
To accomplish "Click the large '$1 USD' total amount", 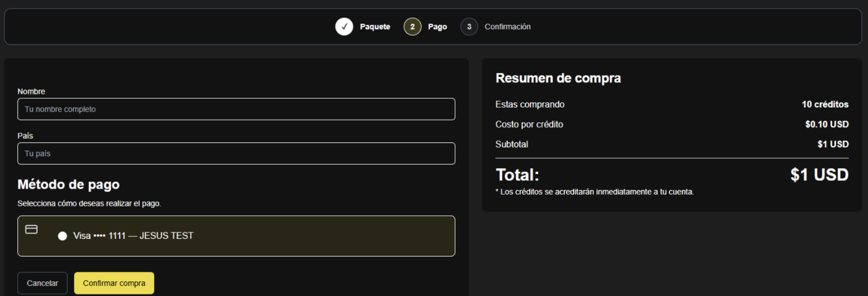I will tap(819, 175).
